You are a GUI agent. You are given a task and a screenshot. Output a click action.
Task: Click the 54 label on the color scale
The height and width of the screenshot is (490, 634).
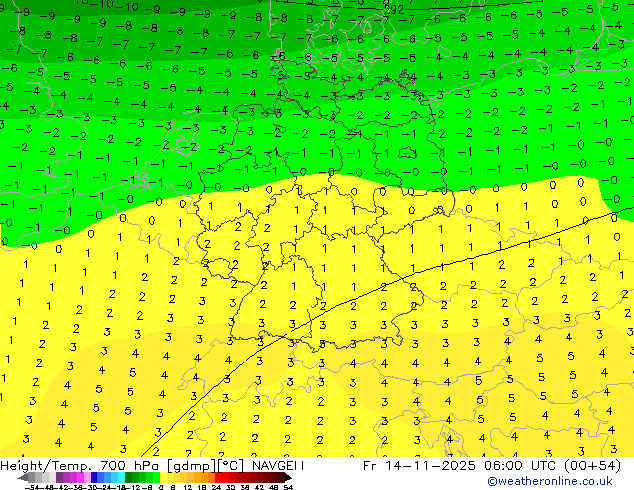(x=288, y=487)
